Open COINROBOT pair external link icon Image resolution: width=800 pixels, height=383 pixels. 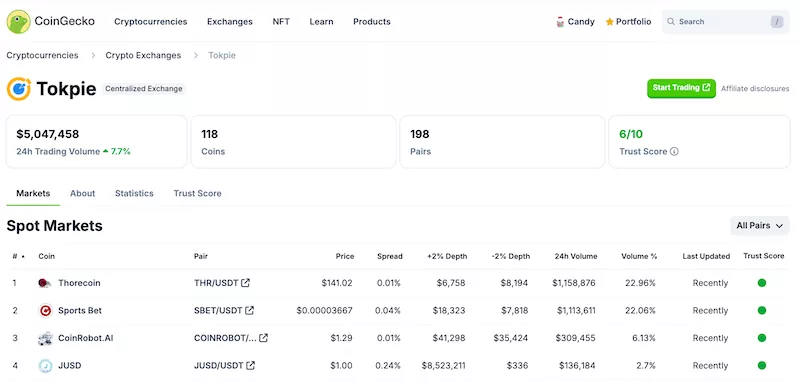[263, 338]
